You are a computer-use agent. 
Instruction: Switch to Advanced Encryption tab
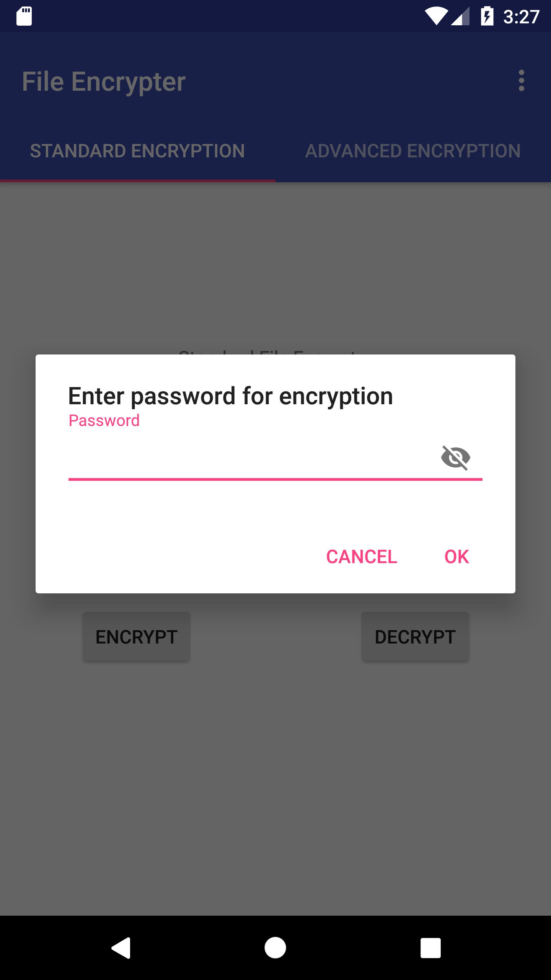[413, 151]
